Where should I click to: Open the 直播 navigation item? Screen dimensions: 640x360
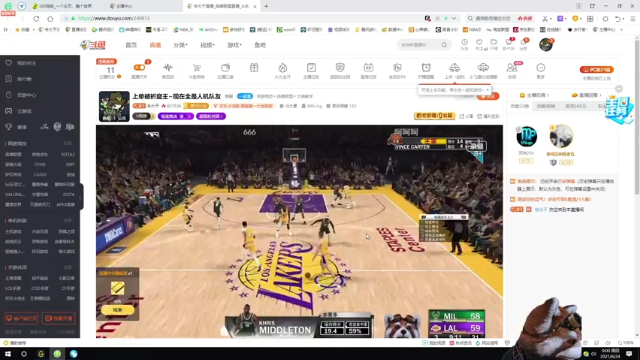[155, 45]
